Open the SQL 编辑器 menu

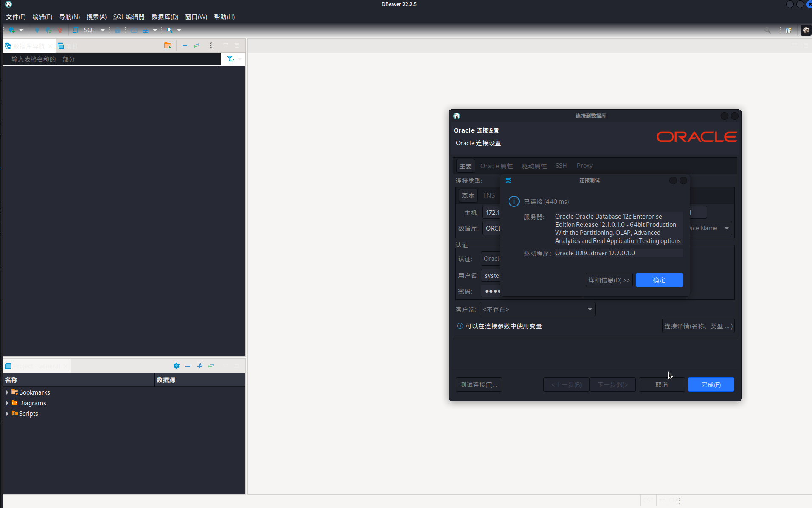129,17
